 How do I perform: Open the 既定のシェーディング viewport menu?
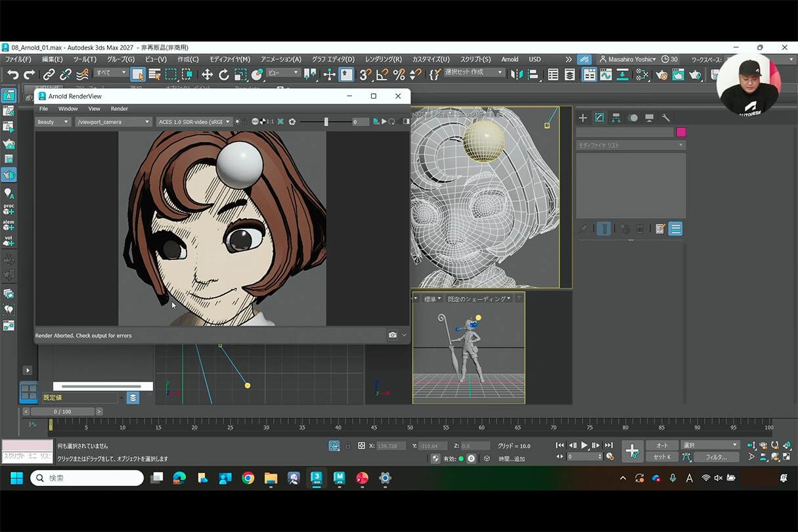(x=479, y=299)
